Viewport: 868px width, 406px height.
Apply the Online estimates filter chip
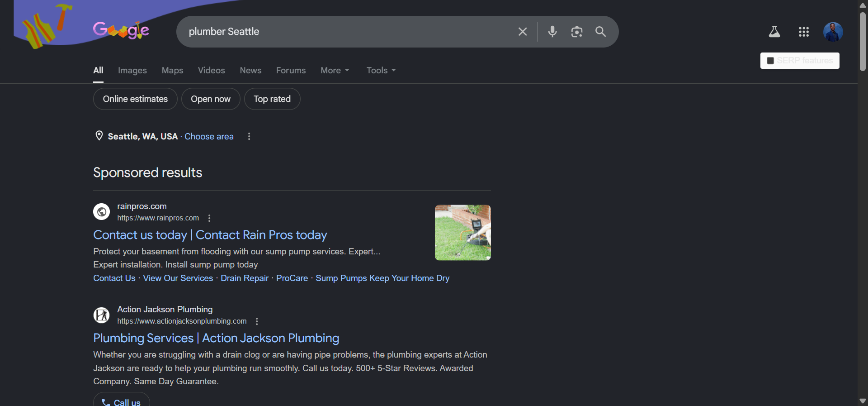pyautogui.click(x=135, y=99)
